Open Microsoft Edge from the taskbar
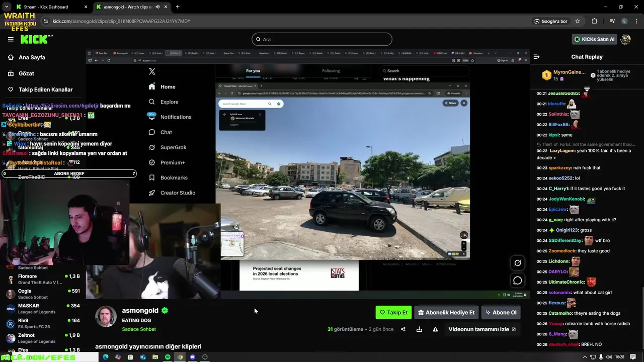This screenshot has height=362, width=644. pyautogui.click(x=105, y=357)
